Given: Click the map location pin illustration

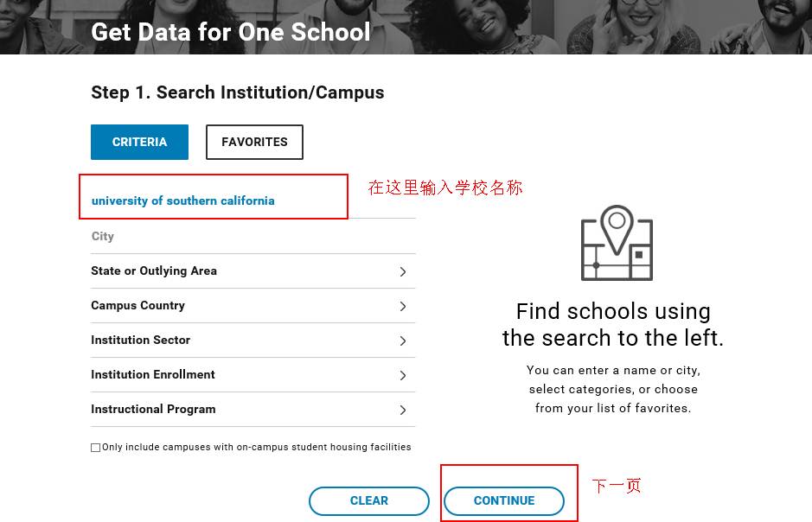Looking at the screenshot, I should point(617,243).
